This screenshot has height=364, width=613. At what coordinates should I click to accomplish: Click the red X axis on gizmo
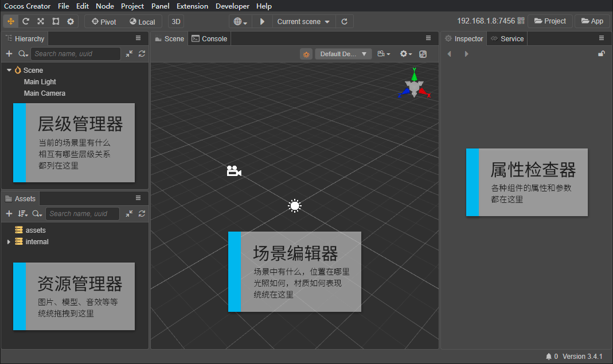pos(424,93)
